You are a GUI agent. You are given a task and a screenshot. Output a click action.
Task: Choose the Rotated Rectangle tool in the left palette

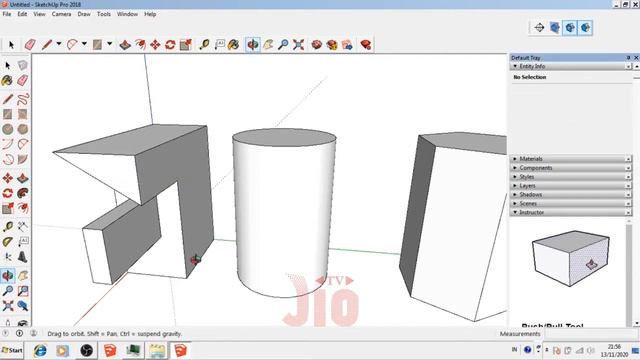click(x=22, y=114)
